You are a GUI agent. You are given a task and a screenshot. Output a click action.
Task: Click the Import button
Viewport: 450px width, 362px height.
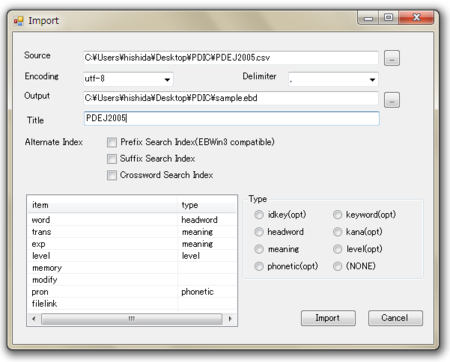coord(328,318)
